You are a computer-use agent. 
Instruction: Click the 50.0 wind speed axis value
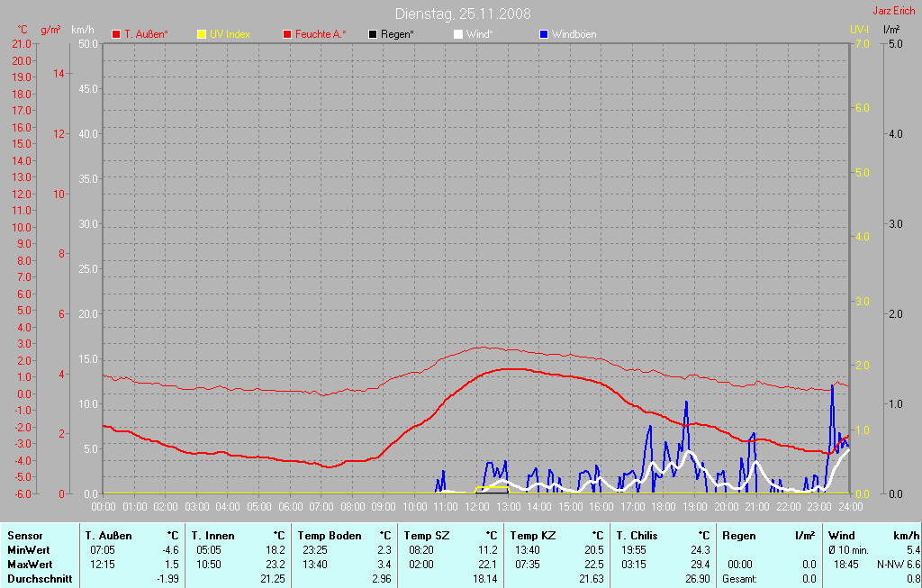coord(88,44)
